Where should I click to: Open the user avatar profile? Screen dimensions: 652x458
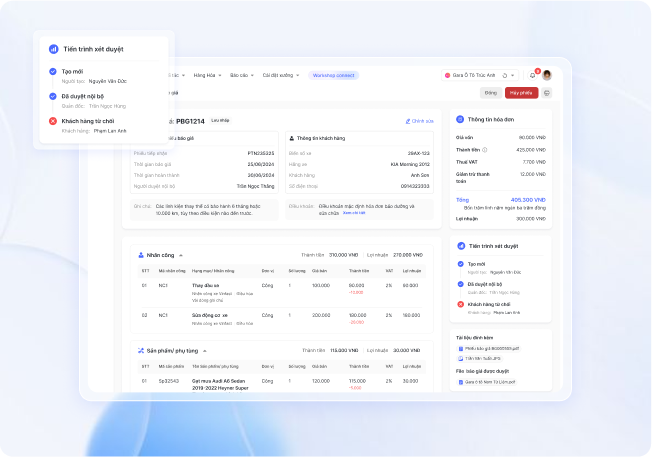click(547, 75)
